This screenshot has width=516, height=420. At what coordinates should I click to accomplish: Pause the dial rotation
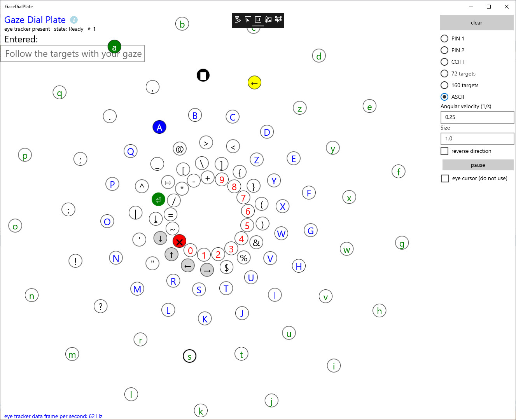click(478, 165)
